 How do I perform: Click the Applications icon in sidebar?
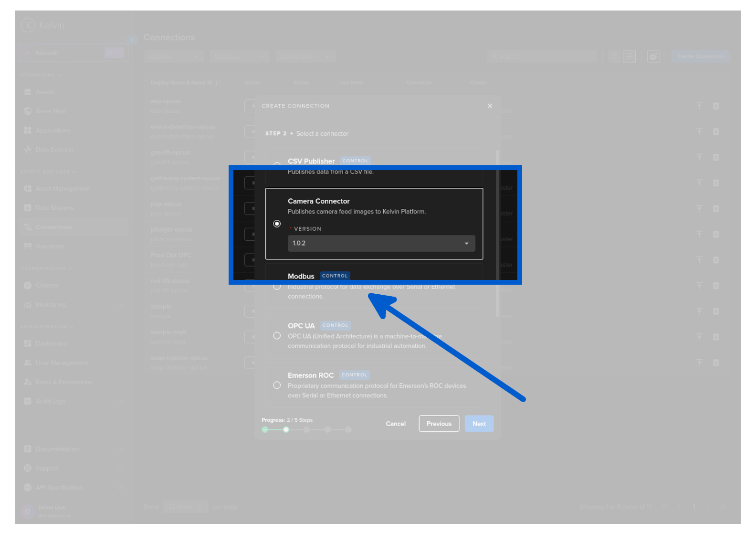[28, 130]
